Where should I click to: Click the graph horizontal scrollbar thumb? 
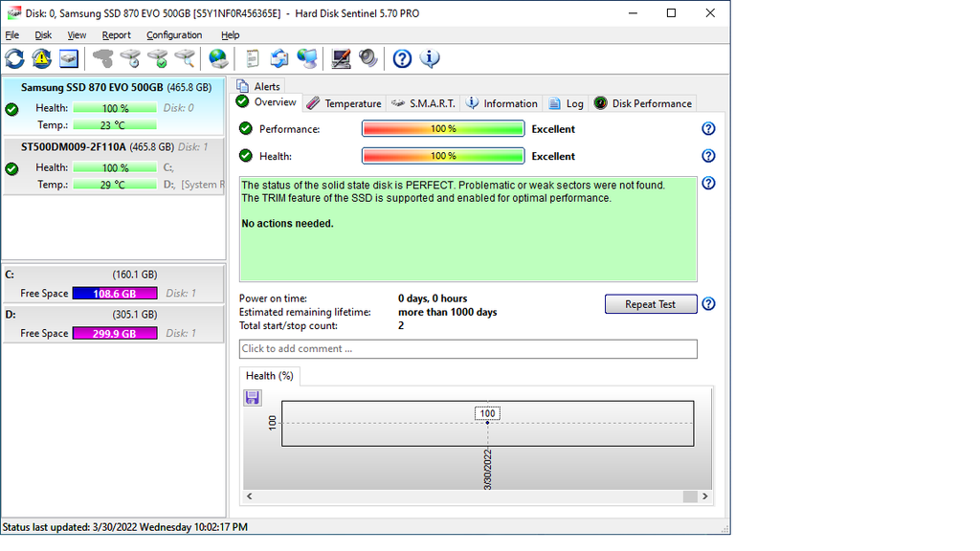(690, 496)
